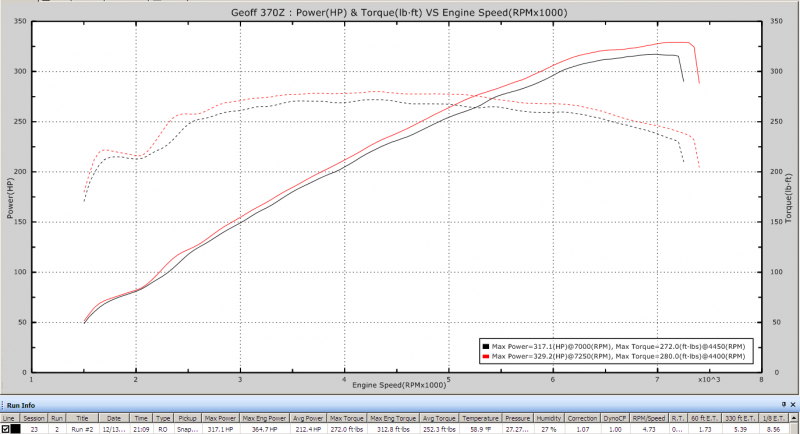Click the Run Info scrollbar up arrow
800x434 pixels.
pyautogui.click(x=793, y=418)
